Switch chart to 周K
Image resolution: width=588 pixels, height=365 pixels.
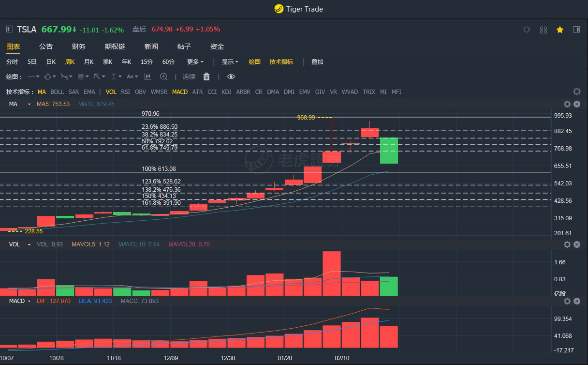pos(70,62)
